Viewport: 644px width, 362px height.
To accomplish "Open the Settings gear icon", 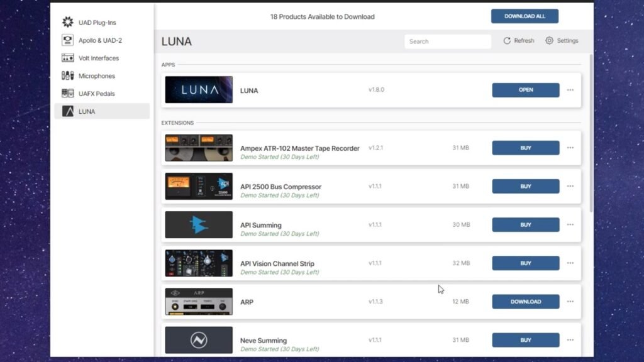I will [549, 40].
